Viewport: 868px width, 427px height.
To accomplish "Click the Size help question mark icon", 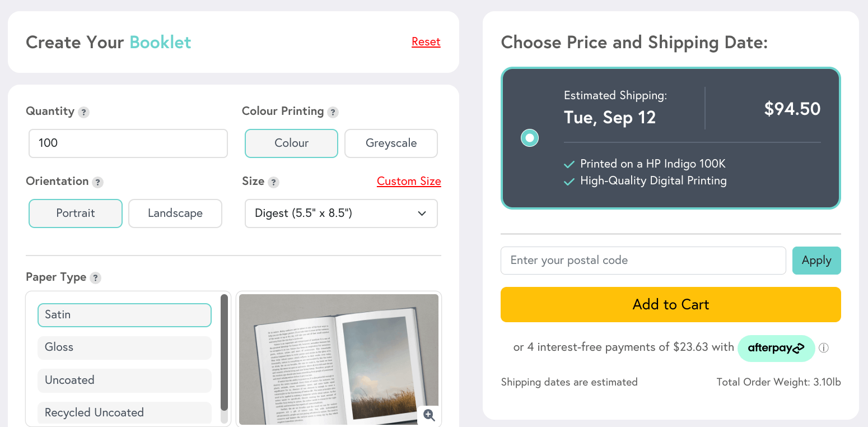I will point(273,182).
